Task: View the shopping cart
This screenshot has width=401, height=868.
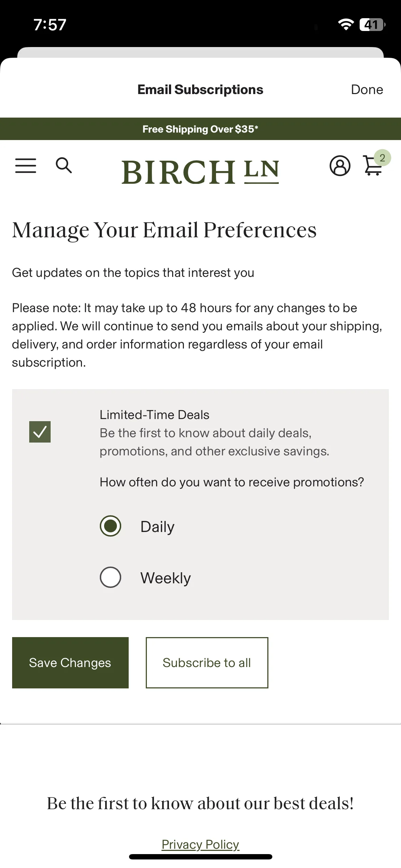Action: 373,166
